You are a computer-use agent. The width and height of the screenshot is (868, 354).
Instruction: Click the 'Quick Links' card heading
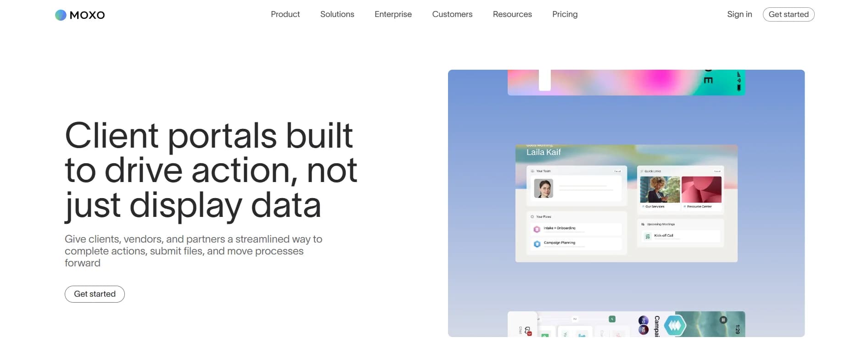(652, 171)
